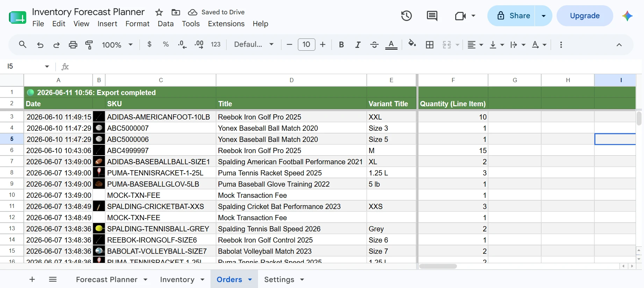Screen dimensions: 644x288
Task: Open the Extensions menu
Action: click(226, 24)
